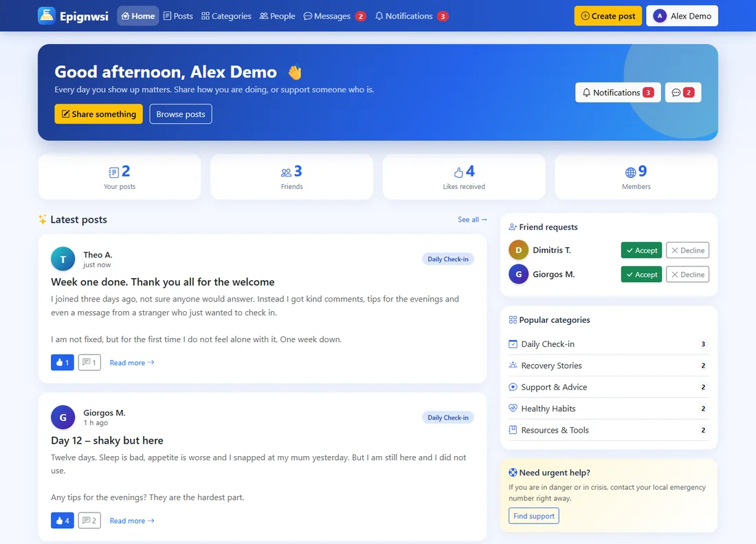
Task: Click the Your posts stat card
Action: (x=120, y=177)
